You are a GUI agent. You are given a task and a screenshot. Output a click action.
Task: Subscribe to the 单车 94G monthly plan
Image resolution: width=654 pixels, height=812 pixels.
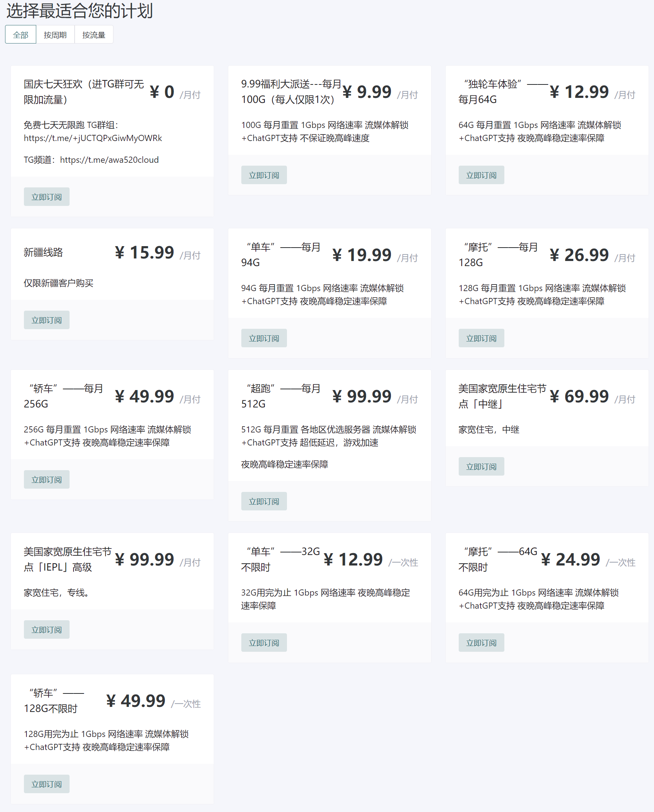pyautogui.click(x=264, y=338)
